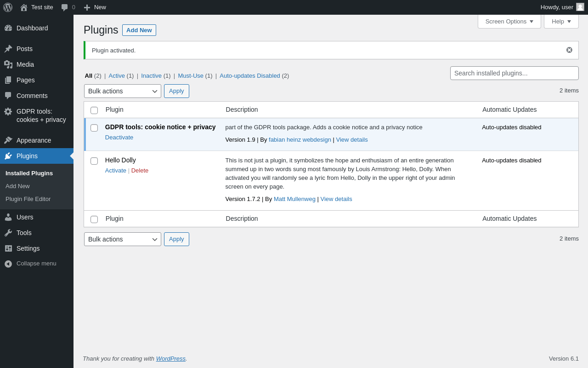Click the Appearance paintbrush icon
The image size is (588, 368).
coord(8,140)
